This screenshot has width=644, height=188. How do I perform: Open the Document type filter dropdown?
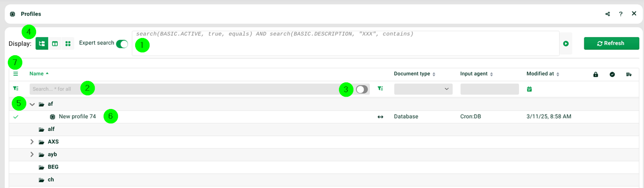423,89
